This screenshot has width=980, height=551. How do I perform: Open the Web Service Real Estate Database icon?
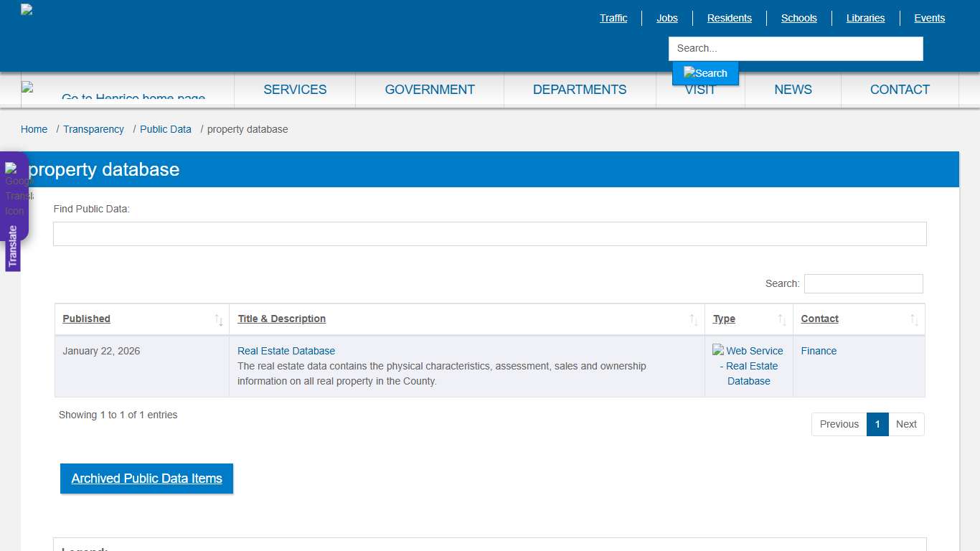(748, 366)
